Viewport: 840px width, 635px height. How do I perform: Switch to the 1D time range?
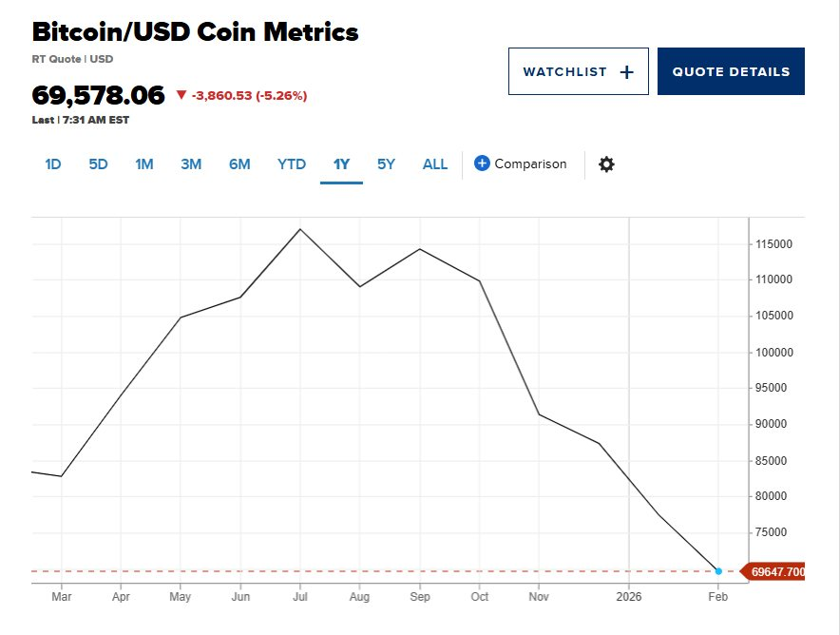53,164
